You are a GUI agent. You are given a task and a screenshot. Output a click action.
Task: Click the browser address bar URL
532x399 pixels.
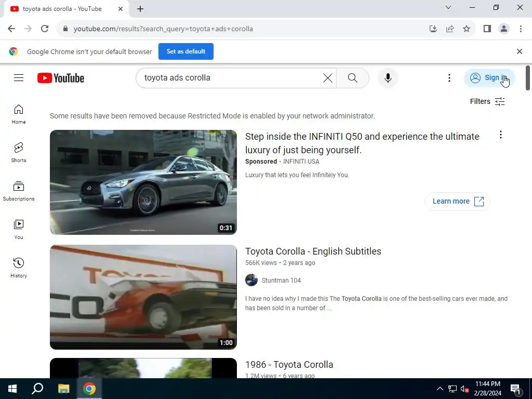pyautogui.click(x=163, y=29)
